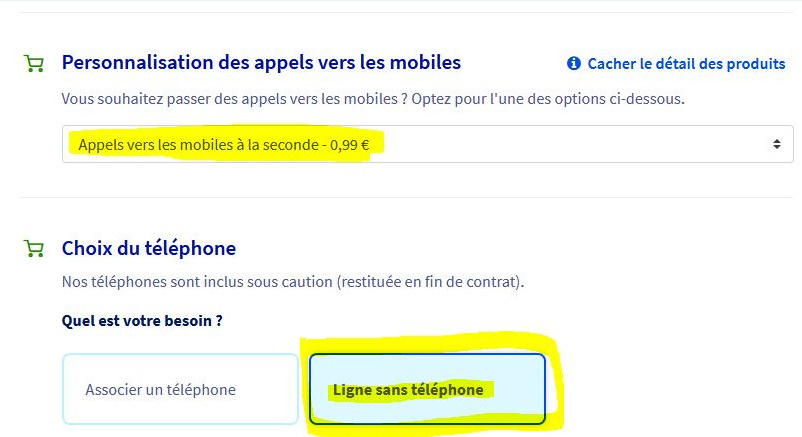Screen dimensions: 802x437
Task: Click the up-down arrows on the mobile calls select
Action: (x=777, y=144)
